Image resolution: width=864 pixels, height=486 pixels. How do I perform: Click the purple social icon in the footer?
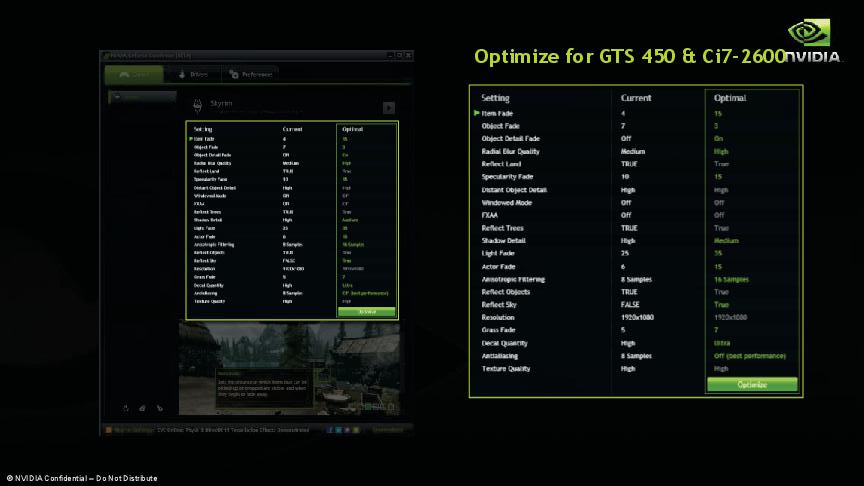tap(347, 430)
